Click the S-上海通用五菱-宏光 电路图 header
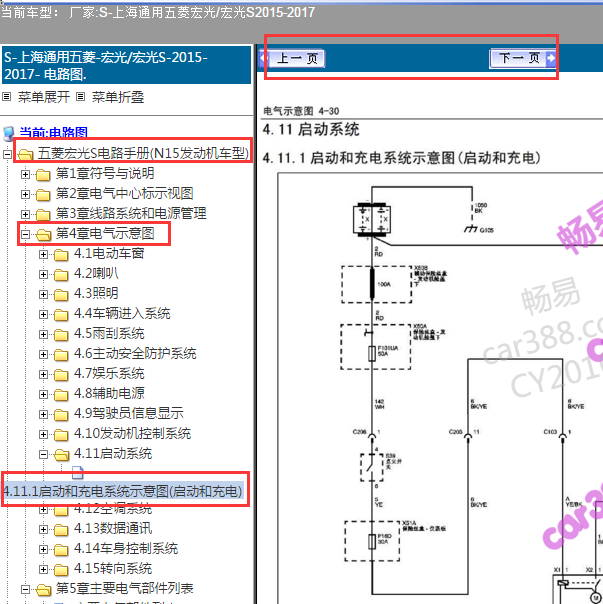This screenshot has width=603, height=604. click(126, 65)
